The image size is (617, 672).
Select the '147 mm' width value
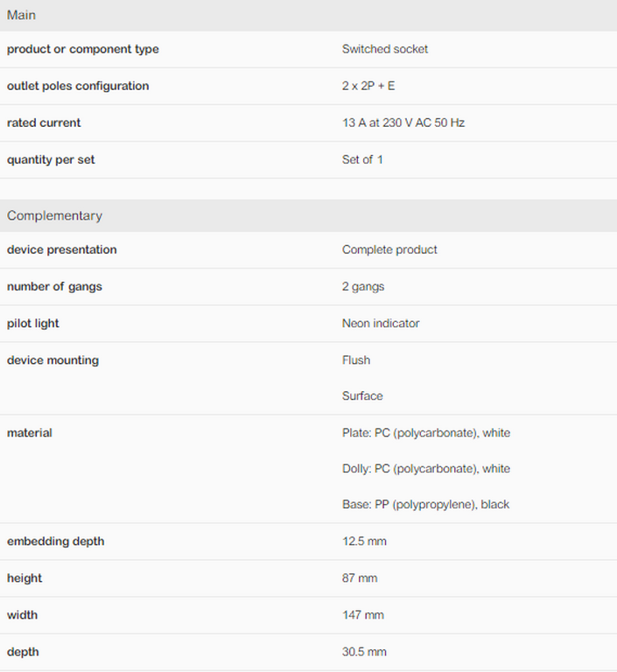click(x=363, y=614)
